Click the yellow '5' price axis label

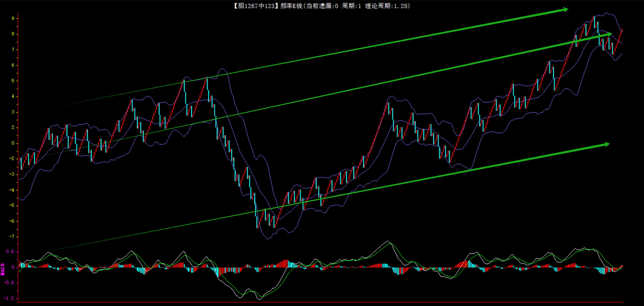(x=13, y=81)
